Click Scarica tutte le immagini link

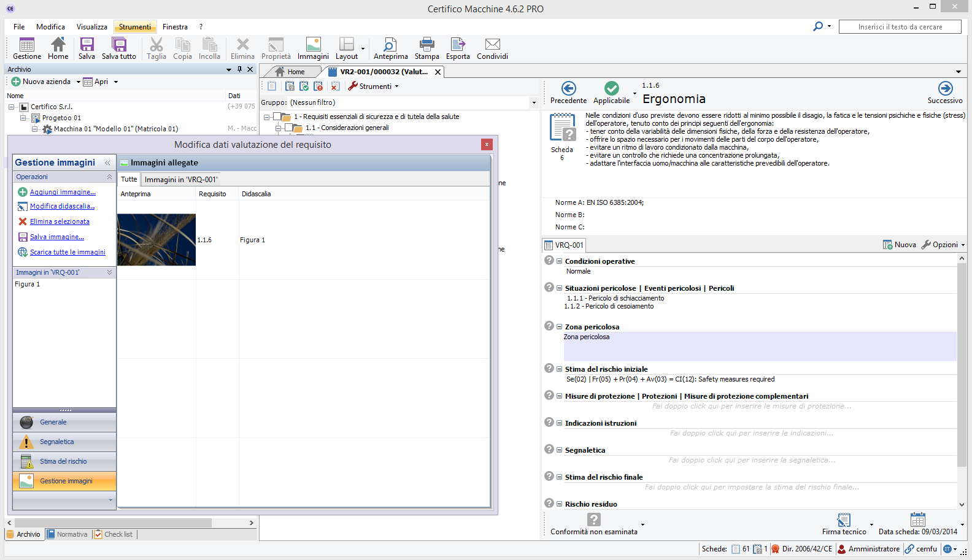point(67,252)
